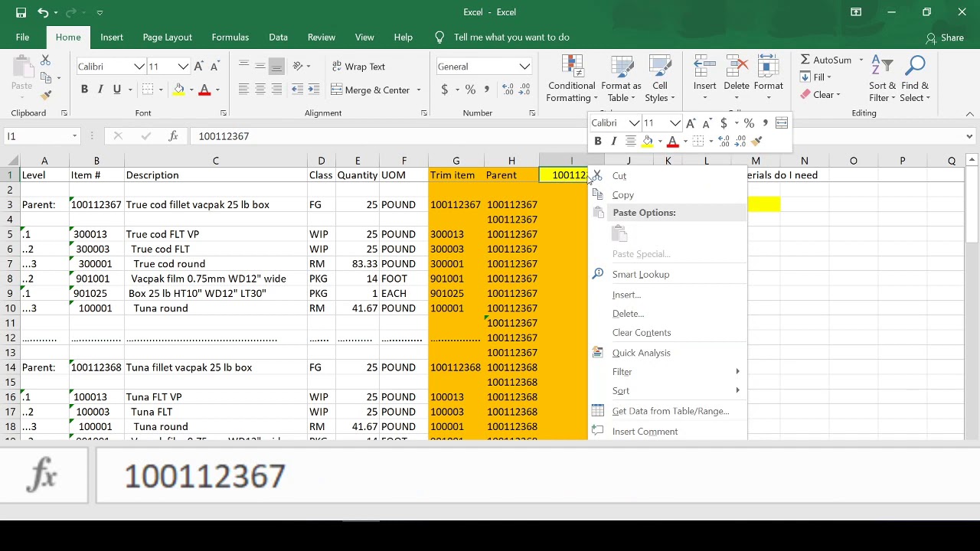The height and width of the screenshot is (551, 980).
Task: Choose Get Data from Table/Range
Action: [668, 411]
